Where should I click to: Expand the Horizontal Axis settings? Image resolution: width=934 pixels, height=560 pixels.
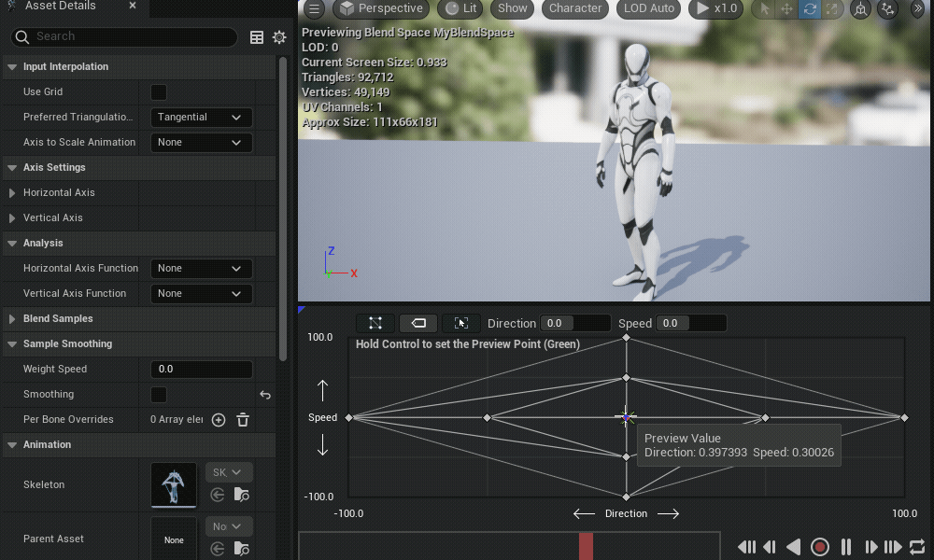[12, 193]
